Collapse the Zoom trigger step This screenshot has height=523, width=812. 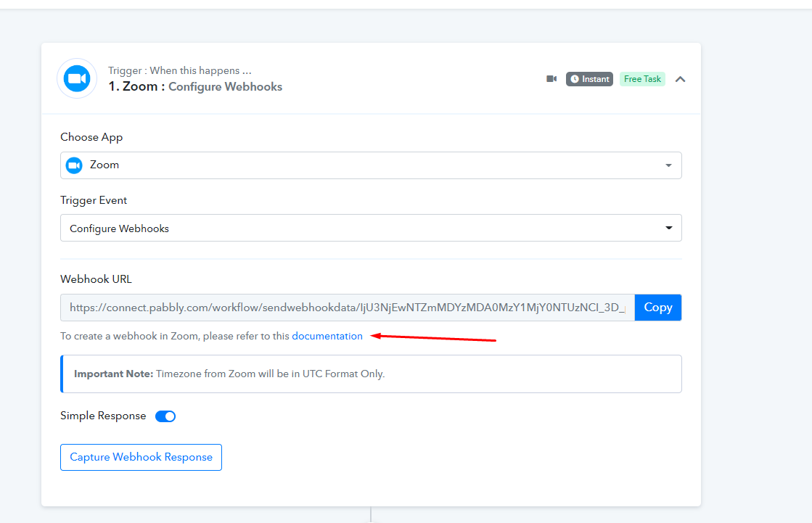click(681, 79)
